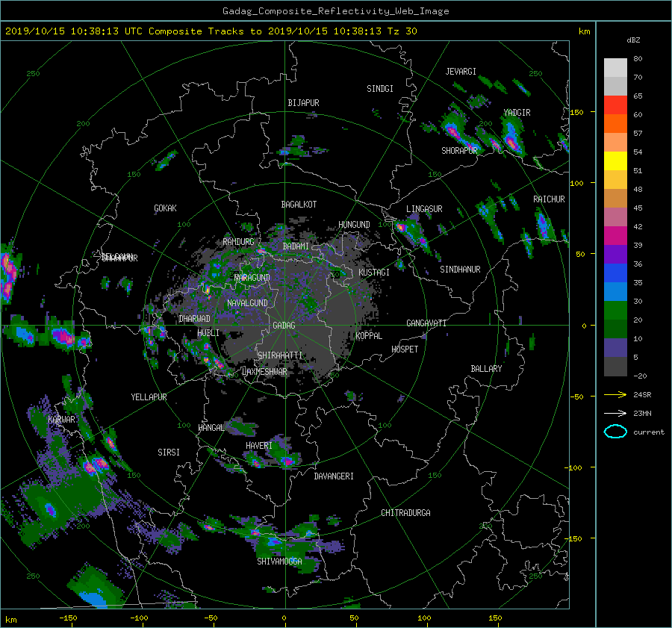Screen dimensions: 672x628
Task: Click the white 23MN arrow icon
Action: [x=615, y=413]
